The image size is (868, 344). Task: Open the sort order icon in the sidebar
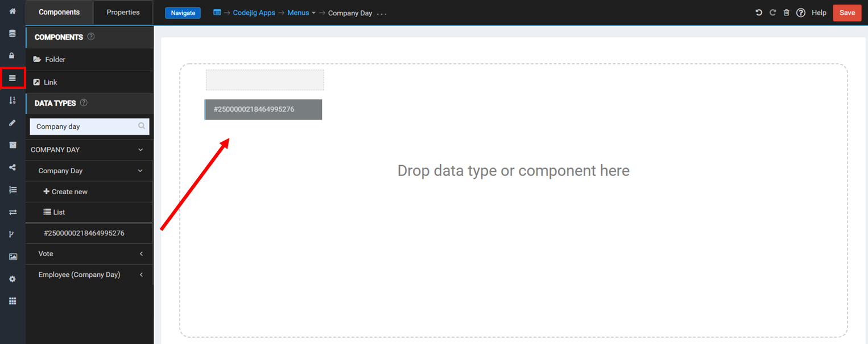coord(13,100)
